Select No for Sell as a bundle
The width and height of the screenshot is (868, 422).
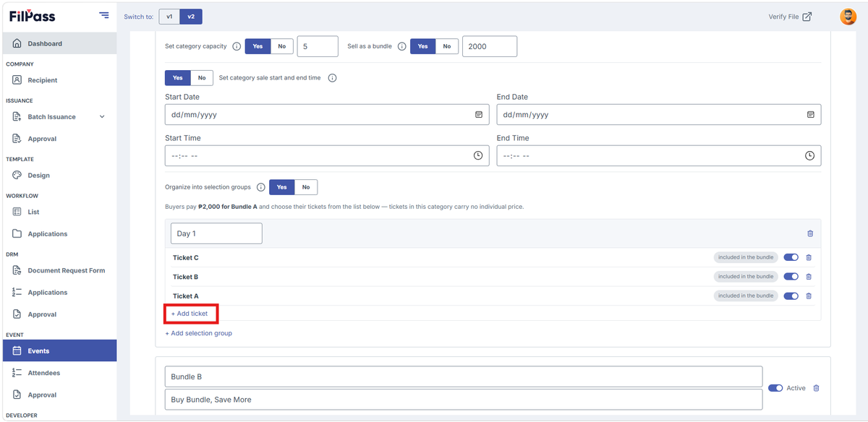pyautogui.click(x=447, y=46)
